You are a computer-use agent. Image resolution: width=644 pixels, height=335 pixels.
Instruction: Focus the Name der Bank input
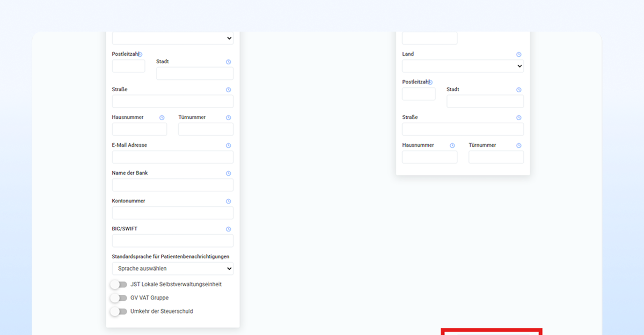click(173, 185)
